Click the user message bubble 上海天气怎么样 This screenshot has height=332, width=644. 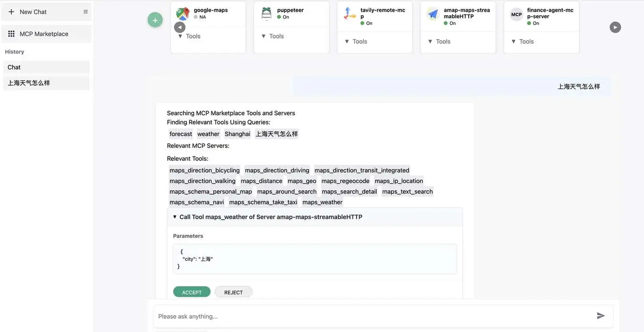pos(452,87)
